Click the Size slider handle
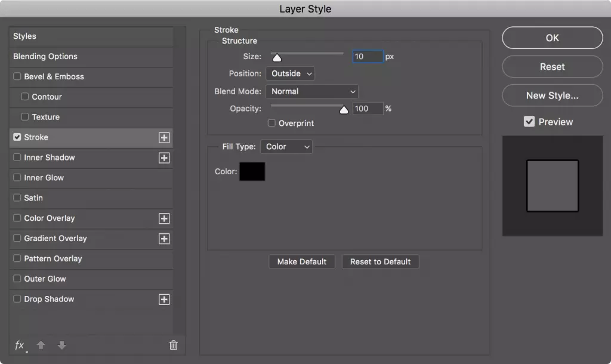Image resolution: width=611 pixels, height=364 pixels. [x=277, y=58]
